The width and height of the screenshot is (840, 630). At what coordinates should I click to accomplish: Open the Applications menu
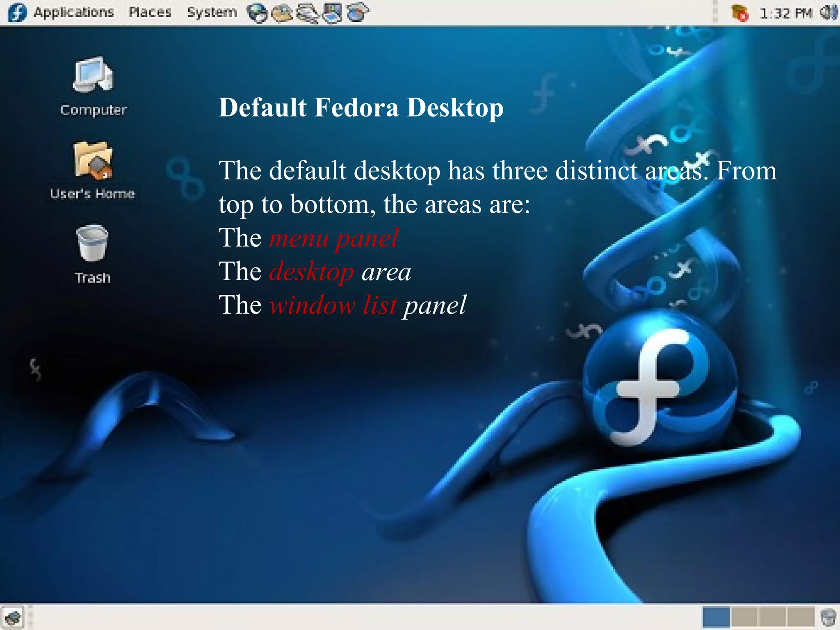coord(73,13)
